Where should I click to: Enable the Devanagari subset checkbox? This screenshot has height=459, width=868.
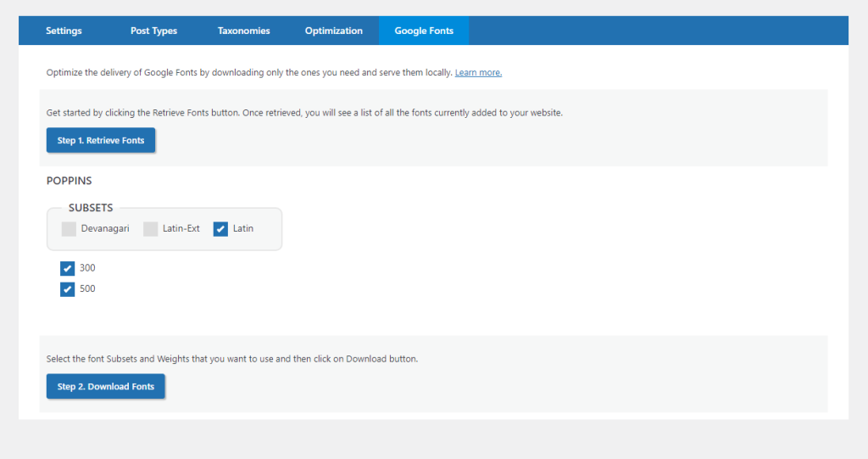(x=69, y=229)
